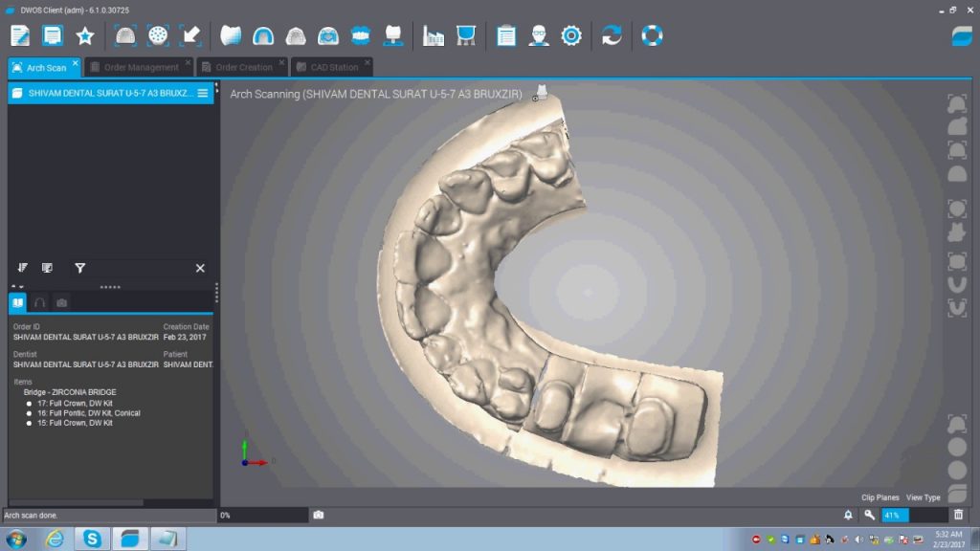The width and height of the screenshot is (980, 551).
Task: Expand the Clip Planes options
Action: point(880,497)
